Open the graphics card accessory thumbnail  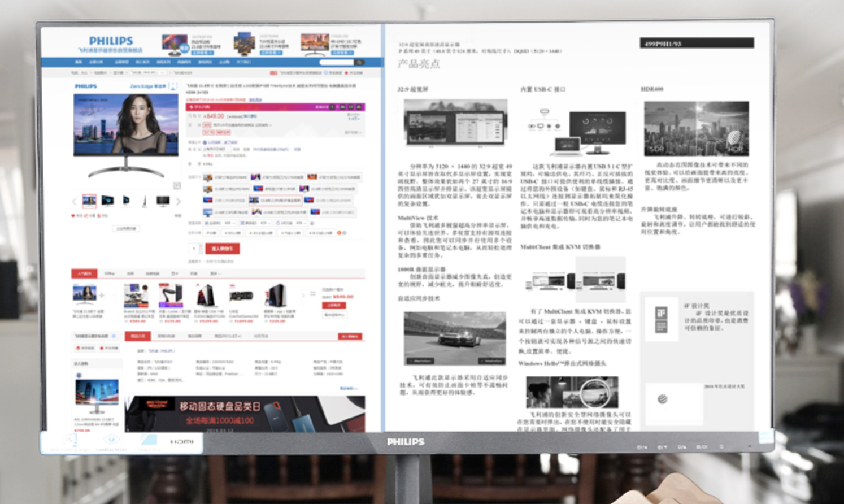241,296
